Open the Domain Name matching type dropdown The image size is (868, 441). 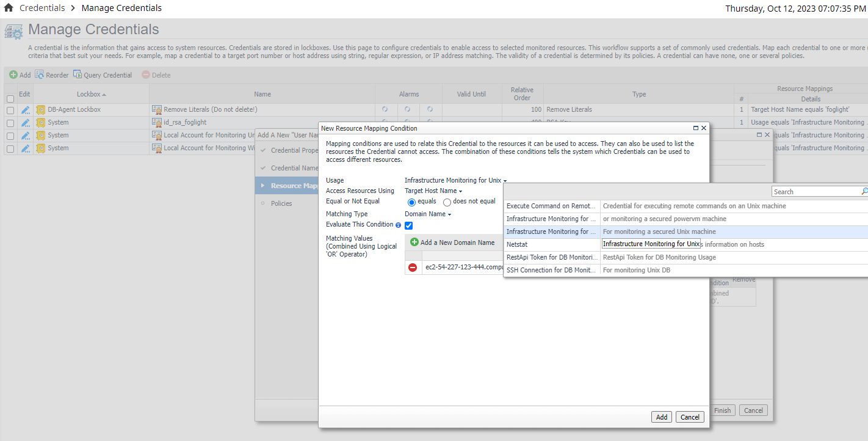428,214
